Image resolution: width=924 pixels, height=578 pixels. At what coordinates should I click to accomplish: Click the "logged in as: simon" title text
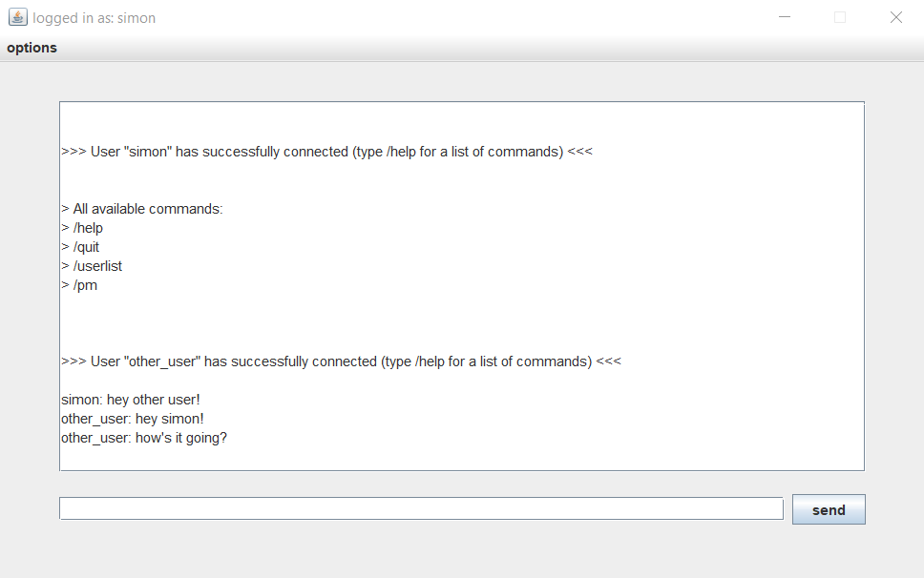click(x=94, y=18)
